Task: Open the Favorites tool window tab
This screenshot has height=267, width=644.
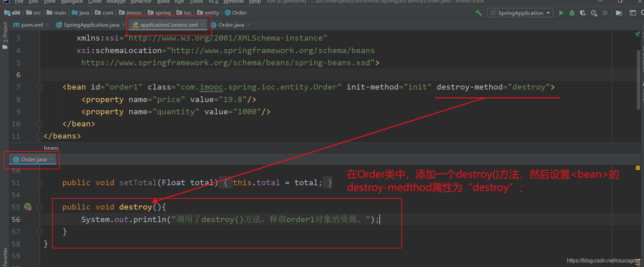Action: [5, 257]
